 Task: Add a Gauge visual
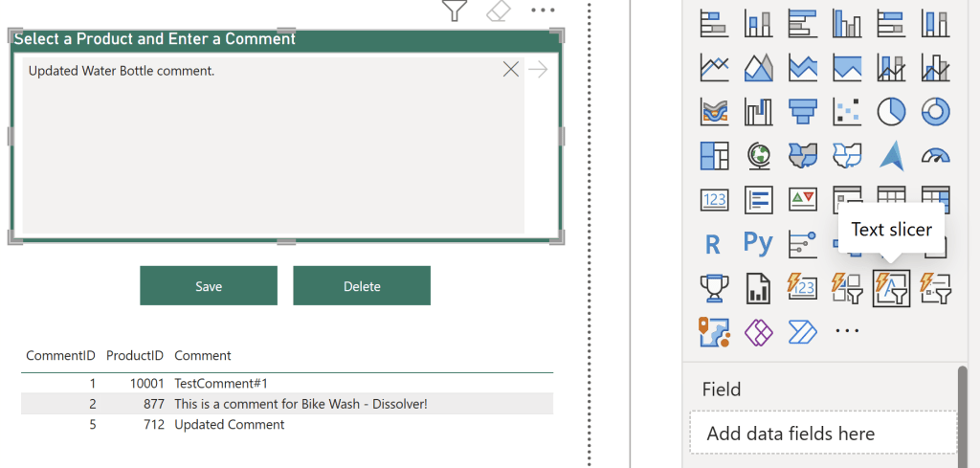coord(934,155)
